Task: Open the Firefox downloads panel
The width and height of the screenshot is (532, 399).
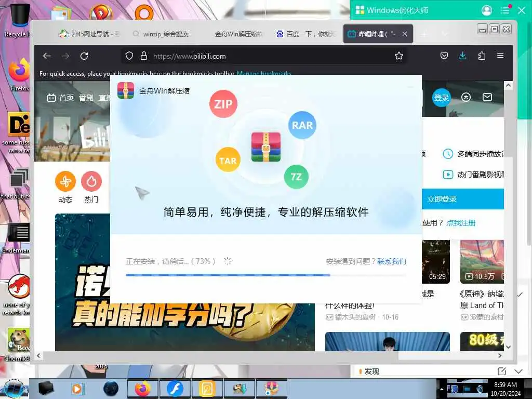Action: (463, 56)
